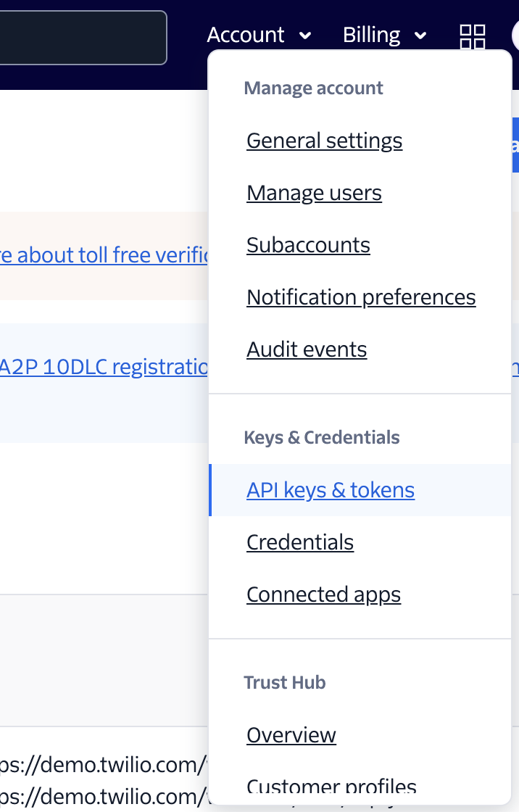Expand the Billing dropdown chevron

coord(420,36)
